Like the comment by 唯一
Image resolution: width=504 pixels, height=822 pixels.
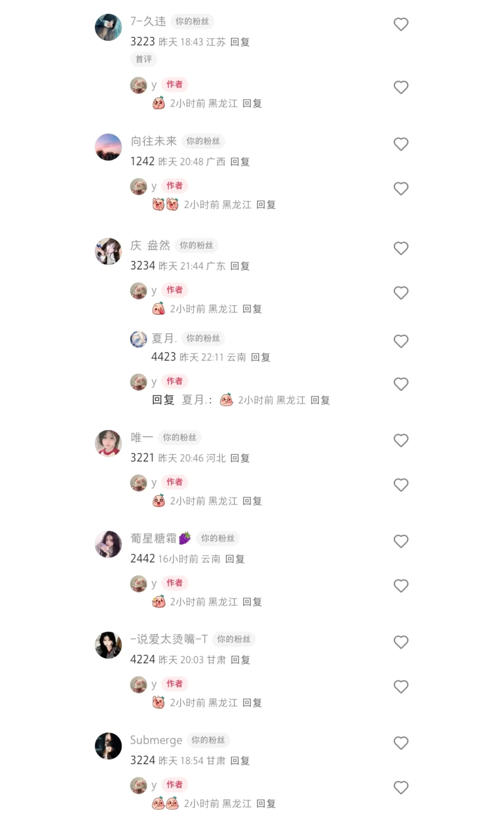(401, 440)
